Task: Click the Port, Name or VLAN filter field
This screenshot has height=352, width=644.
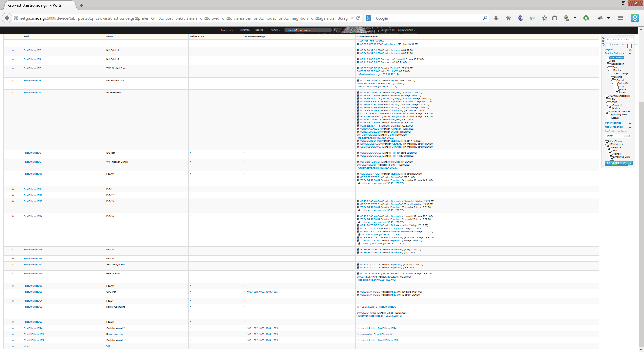Action: (619, 40)
